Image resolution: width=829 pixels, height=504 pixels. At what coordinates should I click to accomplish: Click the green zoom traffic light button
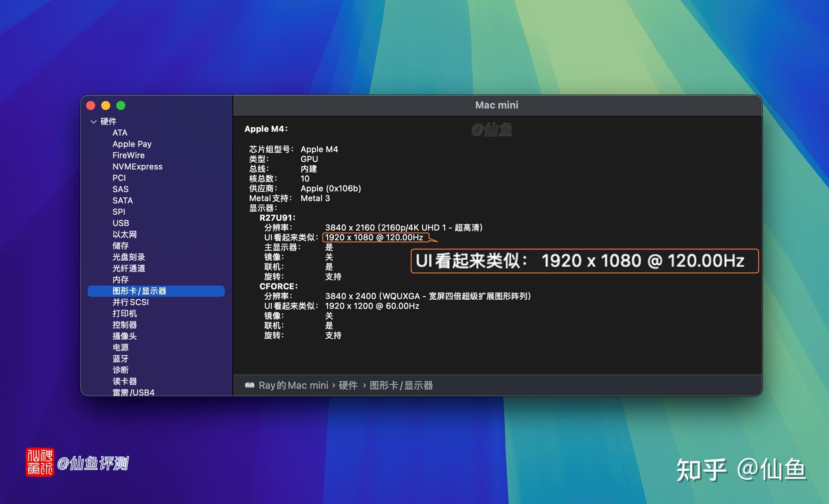tap(121, 105)
